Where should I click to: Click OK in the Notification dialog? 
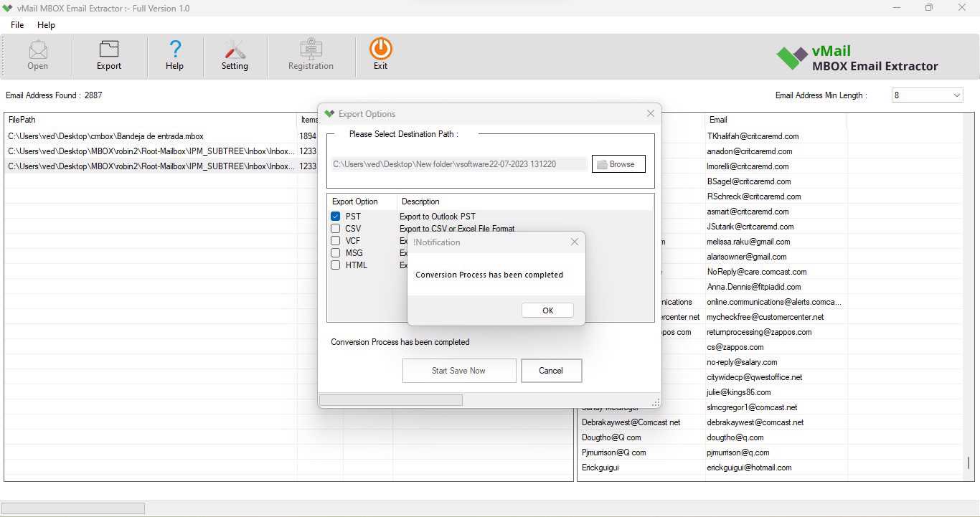(547, 310)
